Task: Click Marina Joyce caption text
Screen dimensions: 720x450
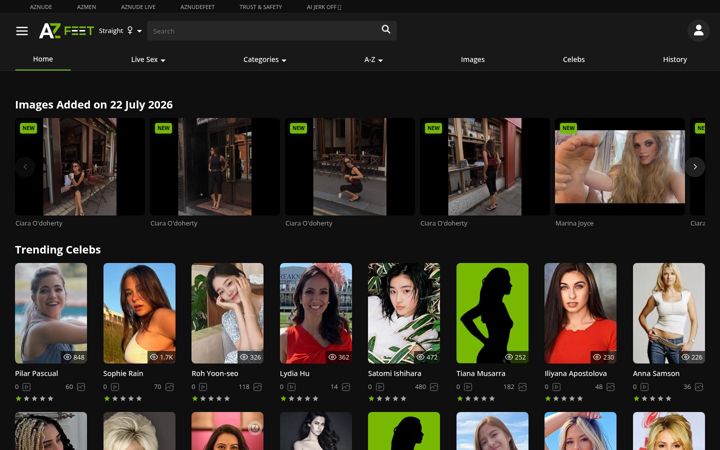Action: click(x=574, y=224)
